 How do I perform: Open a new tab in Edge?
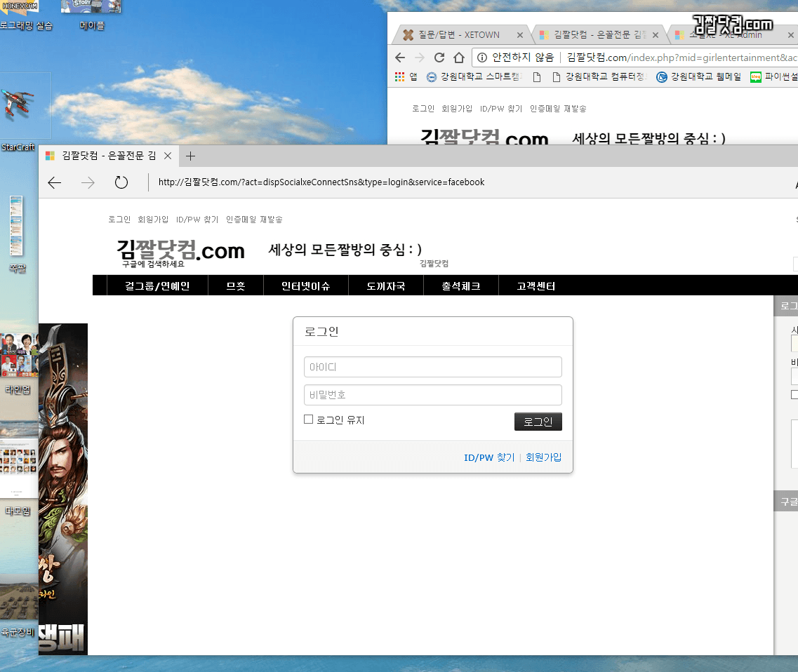tap(190, 156)
